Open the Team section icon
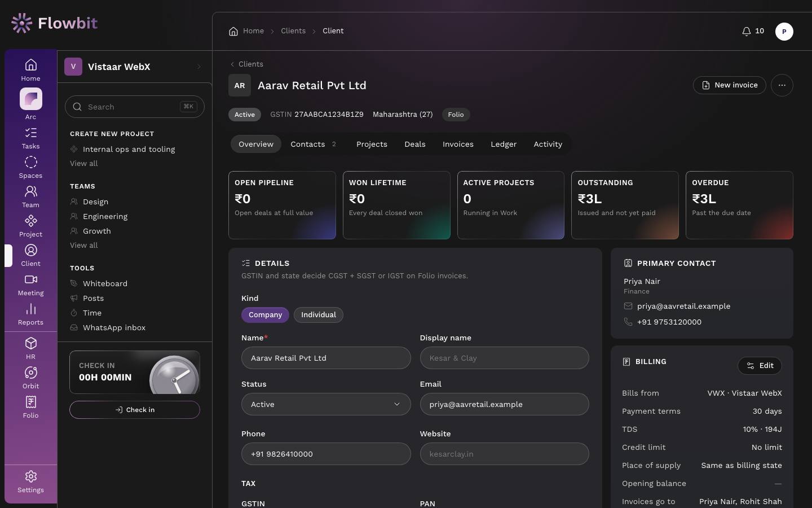This screenshot has width=812, height=508. click(x=30, y=197)
